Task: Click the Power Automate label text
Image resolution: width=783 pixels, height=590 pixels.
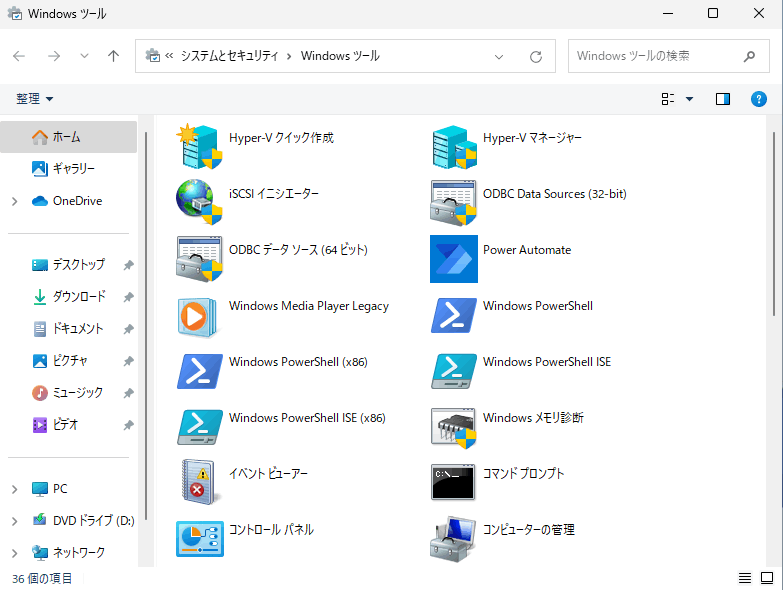Action: click(x=527, y=250)
